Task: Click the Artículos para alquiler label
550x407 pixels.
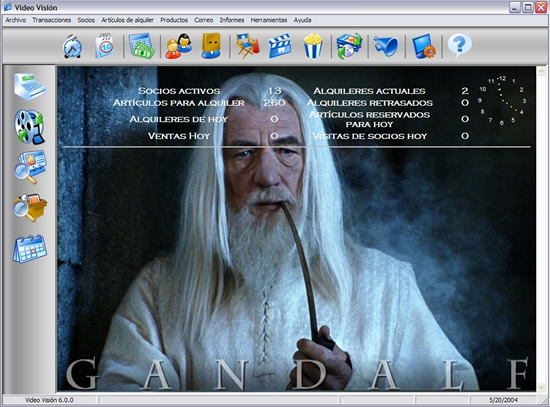Action: coord(179,103)
